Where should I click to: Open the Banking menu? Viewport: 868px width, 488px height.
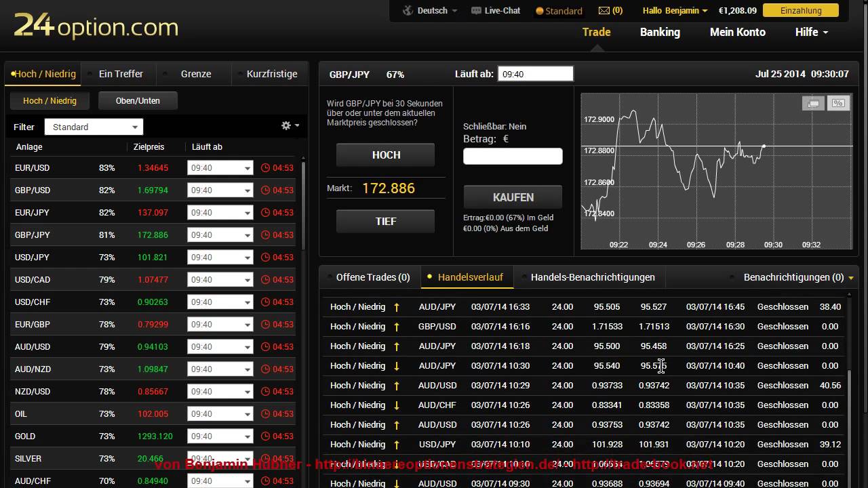coord(660,32)
